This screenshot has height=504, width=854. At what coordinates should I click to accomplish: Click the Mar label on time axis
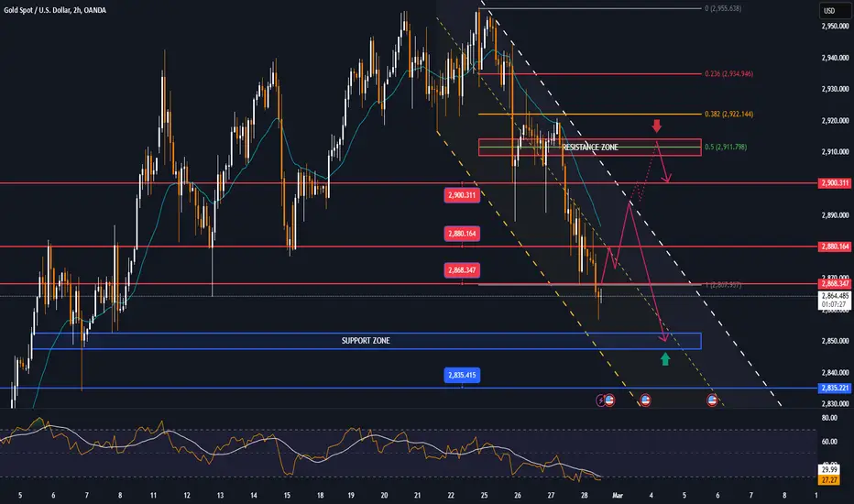coord(617,495)
